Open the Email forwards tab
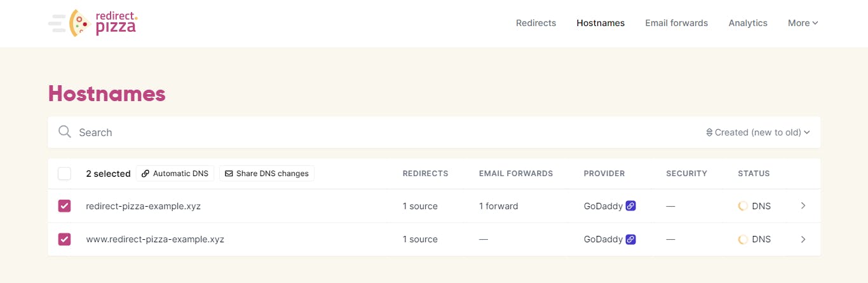This screenshot has width=868, height=283. [x=676, y=23]
